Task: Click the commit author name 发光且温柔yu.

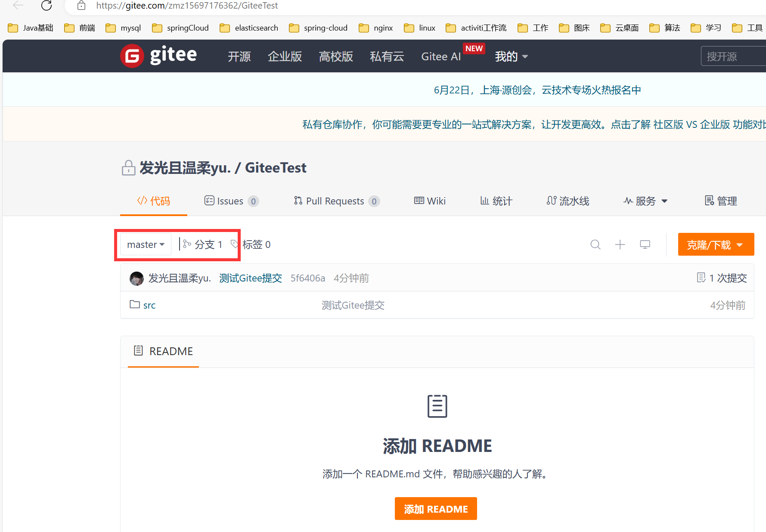Action: coord(180,278)
